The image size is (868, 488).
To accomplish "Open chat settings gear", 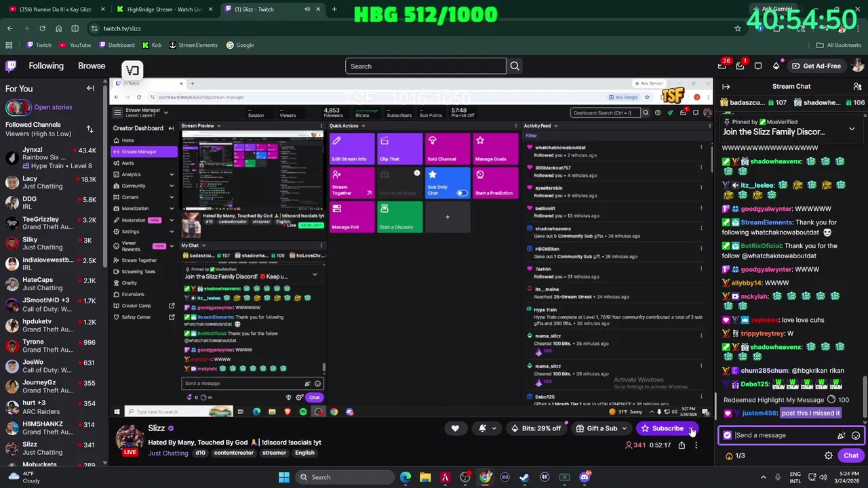I will (x=828, y=455).
